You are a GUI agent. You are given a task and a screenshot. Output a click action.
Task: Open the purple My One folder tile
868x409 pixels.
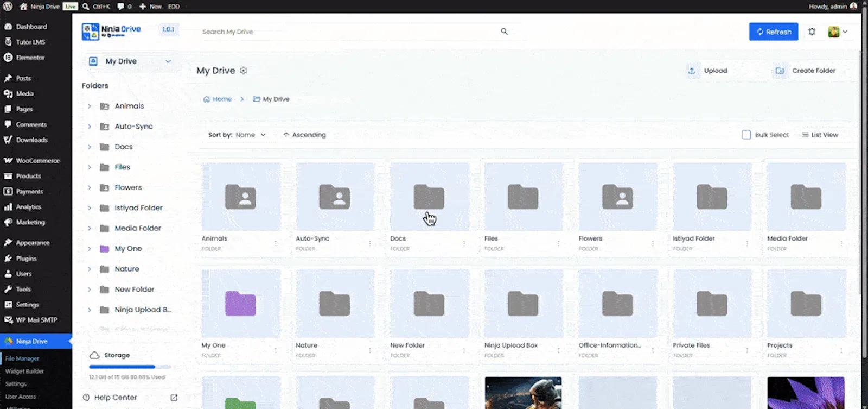(241, 304)
